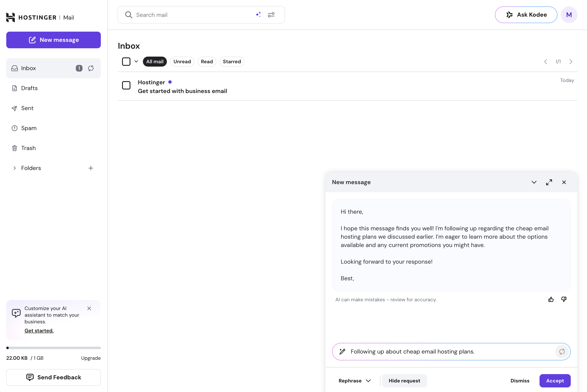Open the Drafts folder

(x=29, y=88)
